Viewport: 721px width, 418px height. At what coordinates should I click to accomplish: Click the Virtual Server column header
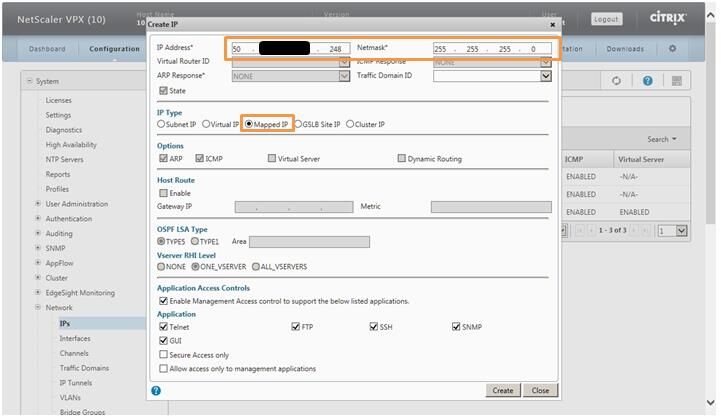coord(641,160)
